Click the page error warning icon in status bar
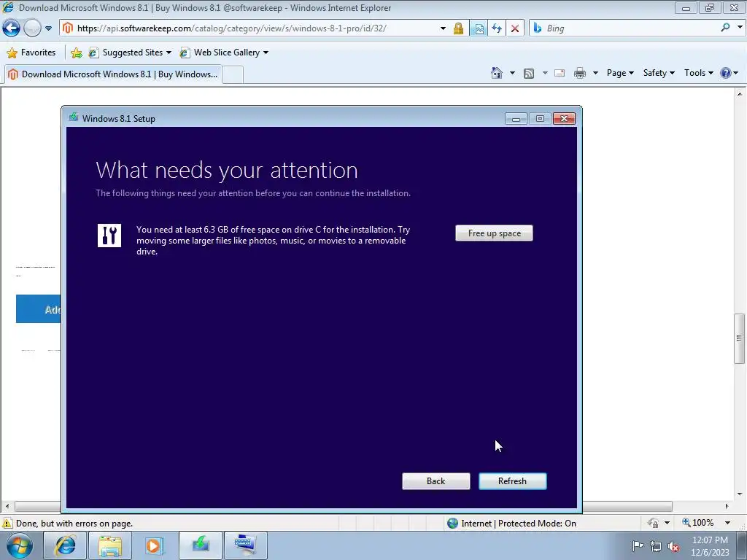The height and width of the screenshot is (560, 747). point(7,524)
